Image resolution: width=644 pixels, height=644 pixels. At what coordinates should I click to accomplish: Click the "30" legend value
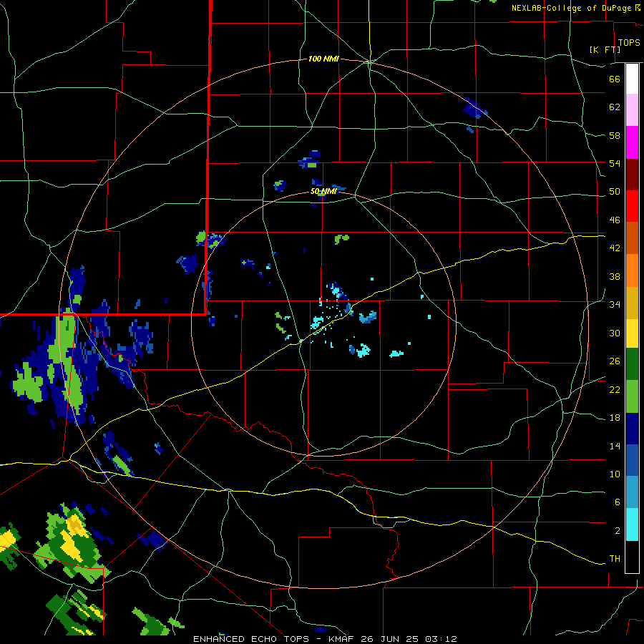click(615, 333)
